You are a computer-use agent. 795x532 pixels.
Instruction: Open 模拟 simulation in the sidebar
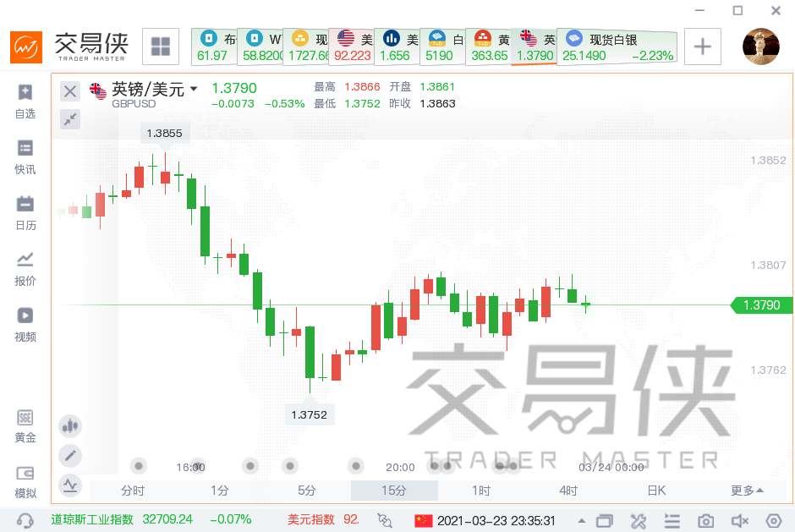(x=25, y=482)
